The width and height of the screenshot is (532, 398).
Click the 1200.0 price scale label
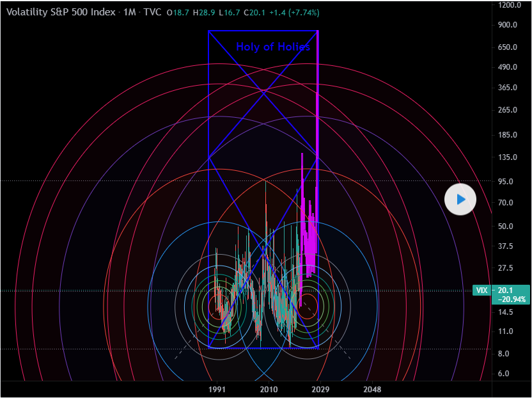coord(510,5)
